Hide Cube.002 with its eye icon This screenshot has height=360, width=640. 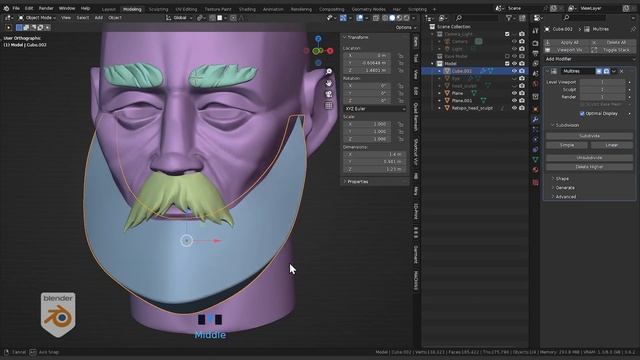point(514,71)
